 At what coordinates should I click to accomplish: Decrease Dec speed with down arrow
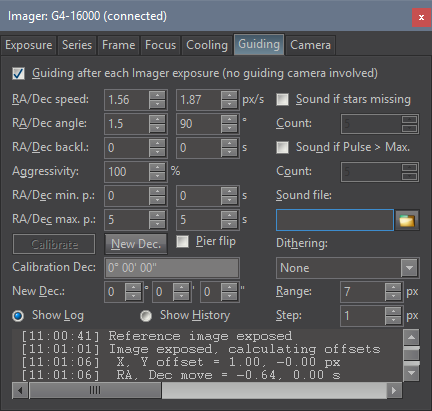(229, 104)
